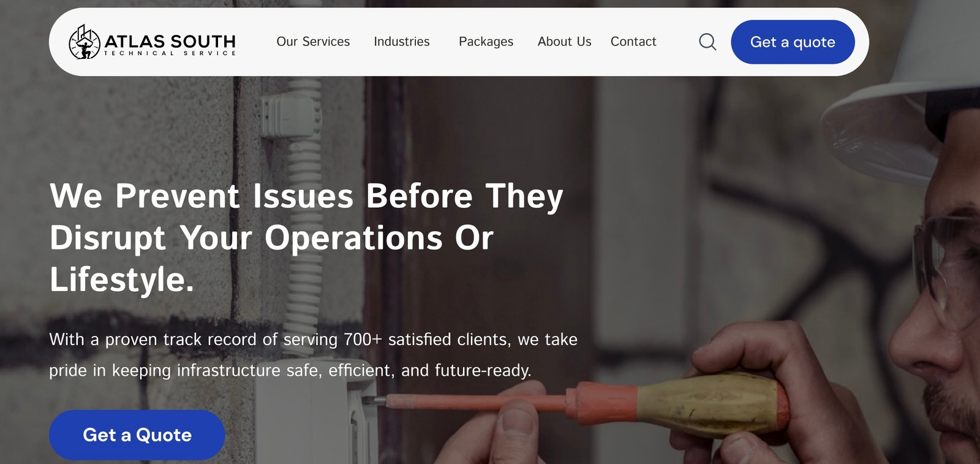Screen dimensions: 980x464
Task: Click the Lifestyle. headline word
Action: point(122,280)
